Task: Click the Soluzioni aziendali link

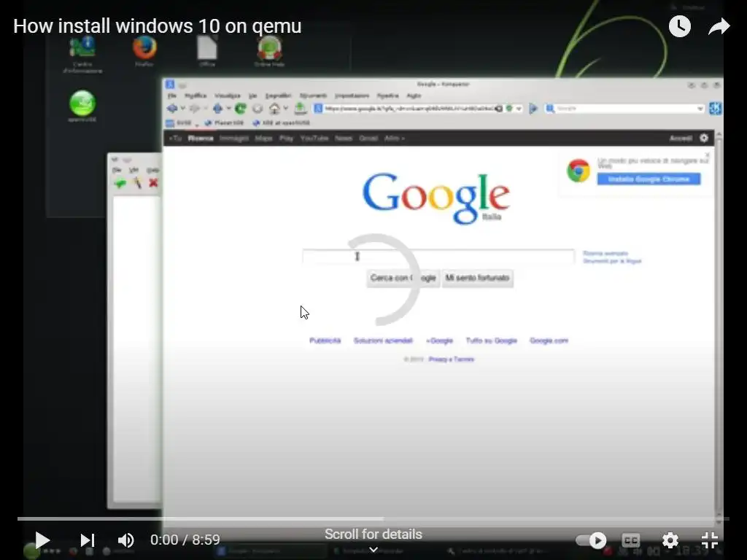Action: (x=383, y=341)
